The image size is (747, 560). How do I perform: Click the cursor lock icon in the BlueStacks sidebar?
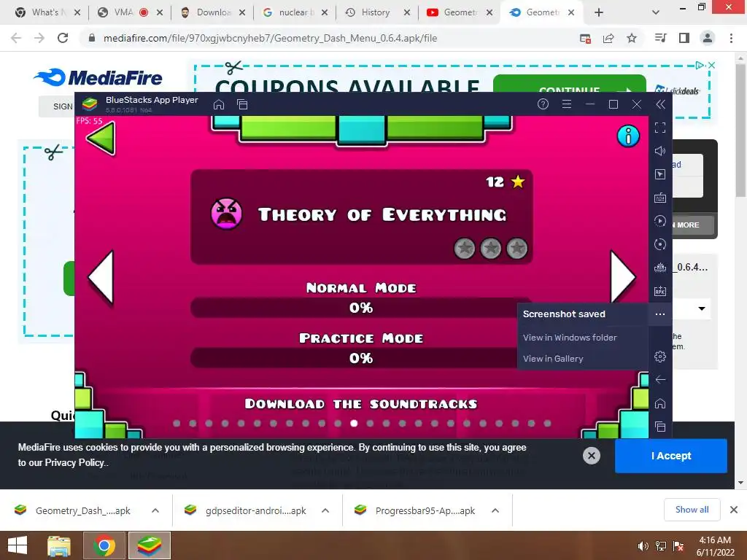click(x=659, y=174)
